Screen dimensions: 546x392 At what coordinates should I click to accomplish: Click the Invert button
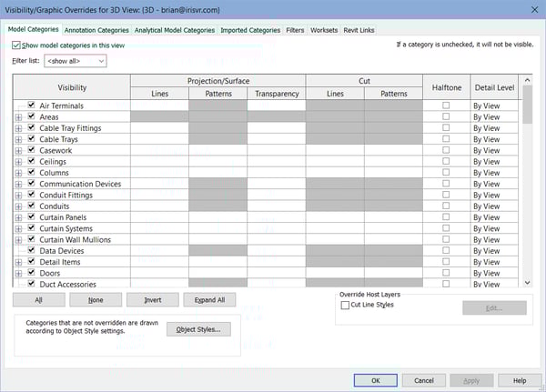(153, 300)
